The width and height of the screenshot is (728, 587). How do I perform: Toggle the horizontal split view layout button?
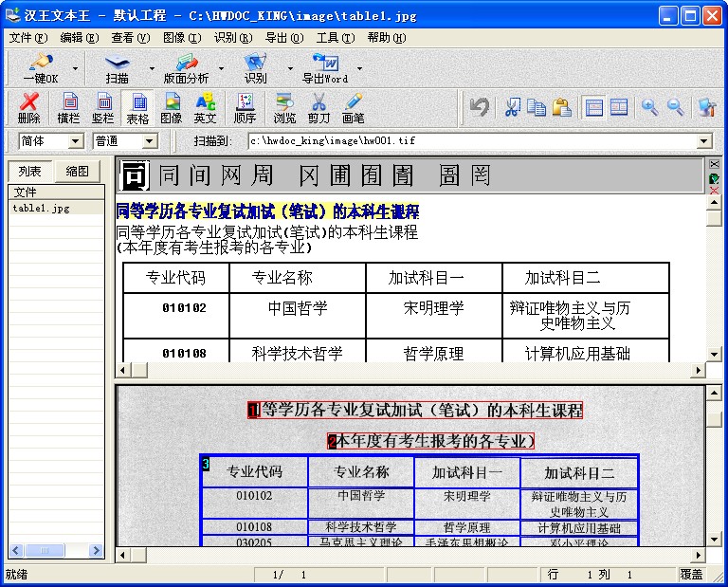tap(593, 107)
